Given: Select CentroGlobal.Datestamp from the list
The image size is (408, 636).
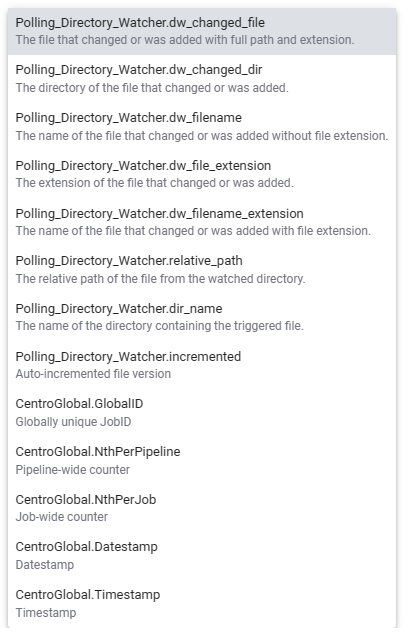Looking at the screenshot, I should click(202, 556).
